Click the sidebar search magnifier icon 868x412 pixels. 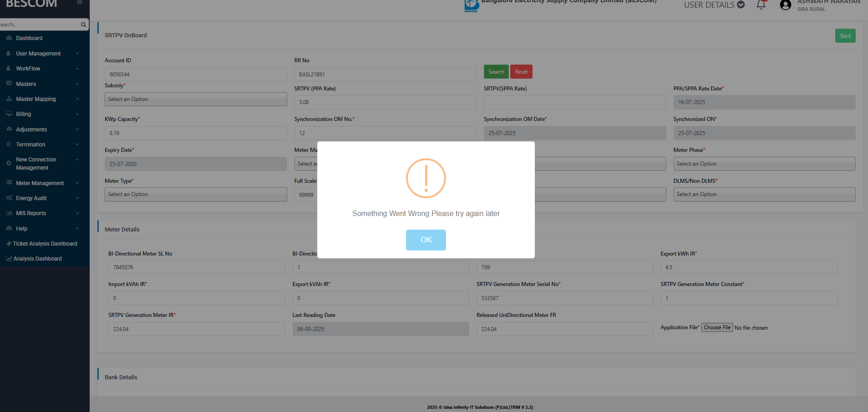83,25
